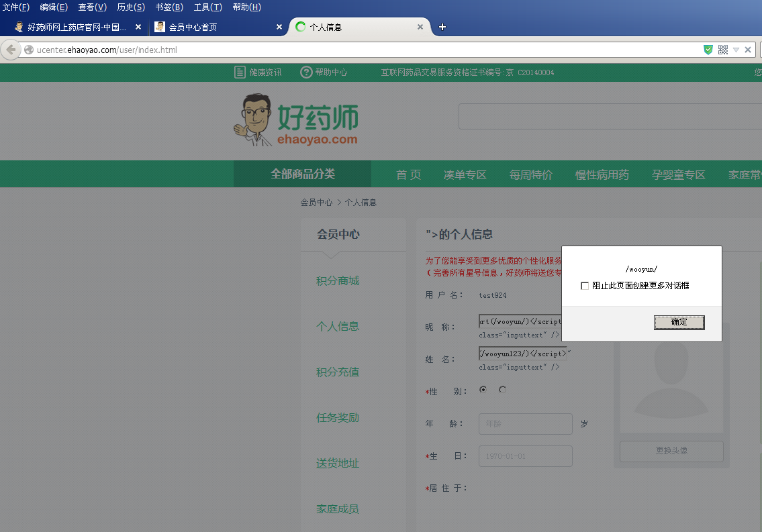Close the 个人信息 tab
The image size is (762, 532).
pyautogui.click(x=420, y=28)
